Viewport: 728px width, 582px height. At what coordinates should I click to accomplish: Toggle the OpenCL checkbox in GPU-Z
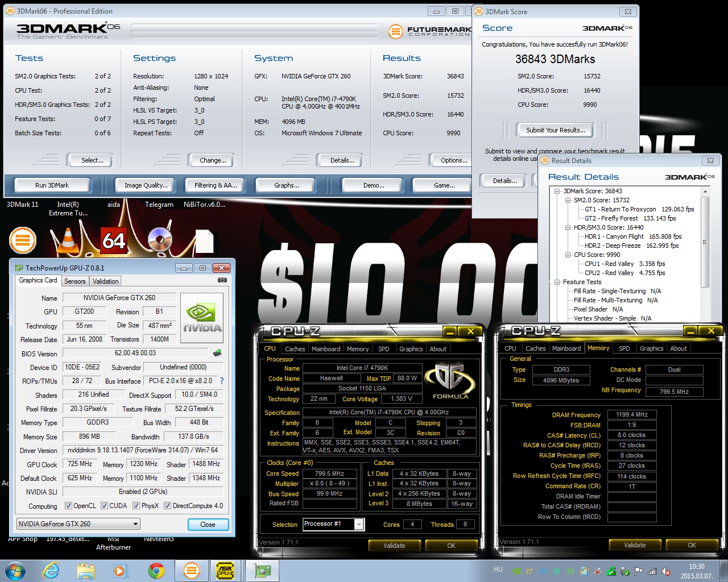click(68, 506)
